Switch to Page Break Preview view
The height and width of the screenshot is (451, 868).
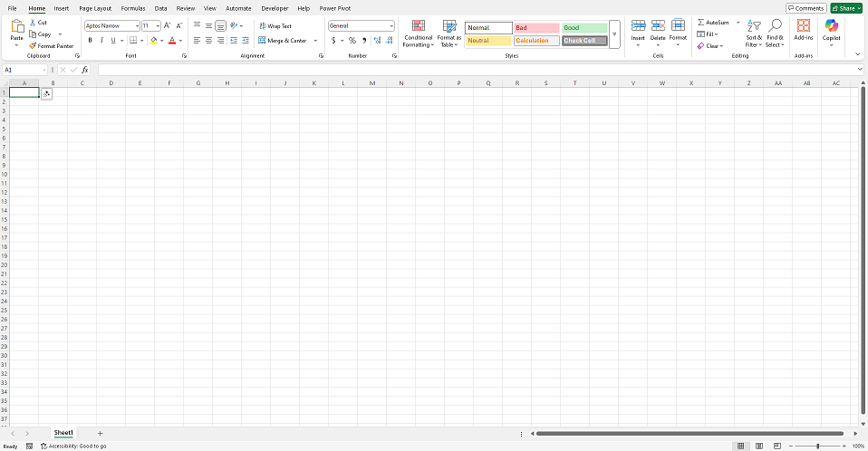point(777,446)
